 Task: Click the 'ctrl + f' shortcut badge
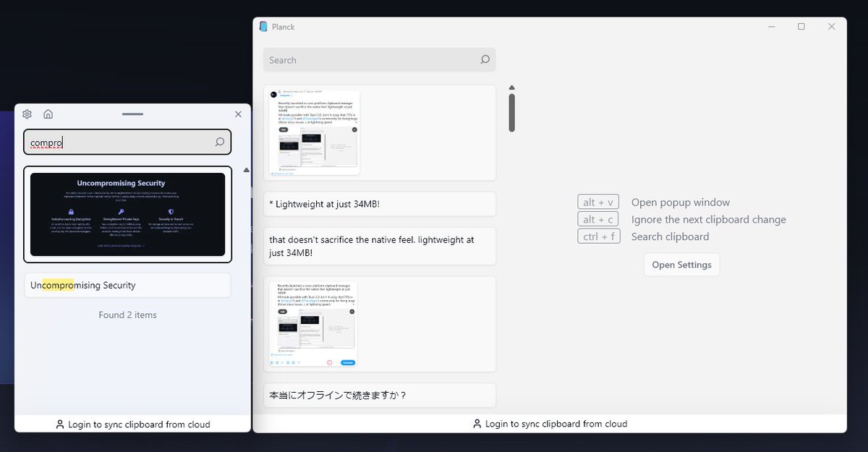point(599,236)
